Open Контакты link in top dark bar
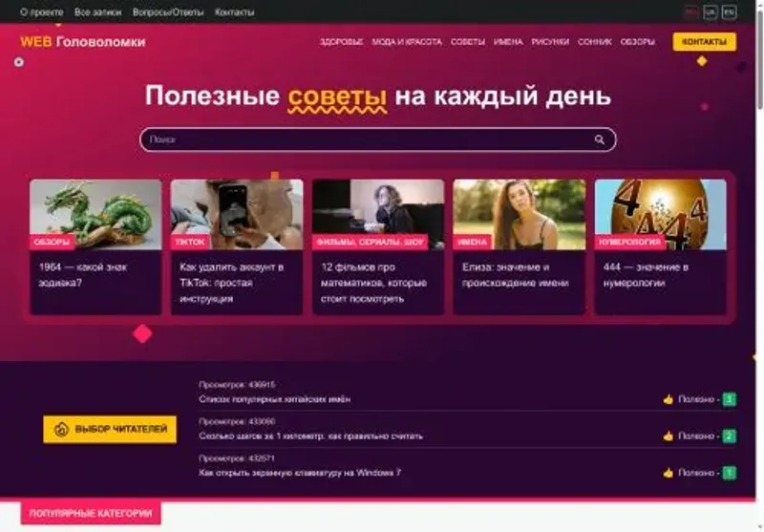 pos(234,12)
